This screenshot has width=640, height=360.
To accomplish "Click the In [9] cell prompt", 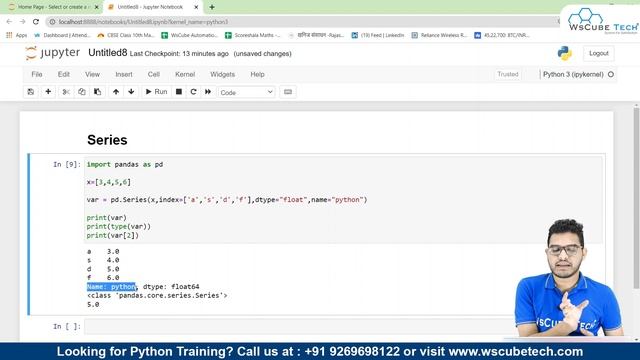I will coord(67,164).
